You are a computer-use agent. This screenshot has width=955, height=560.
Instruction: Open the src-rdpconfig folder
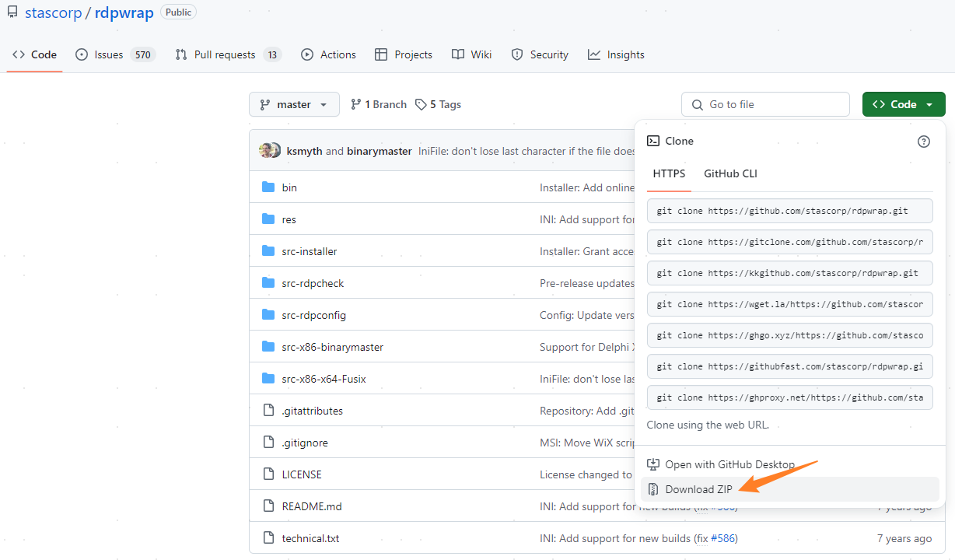pos(314,315)
